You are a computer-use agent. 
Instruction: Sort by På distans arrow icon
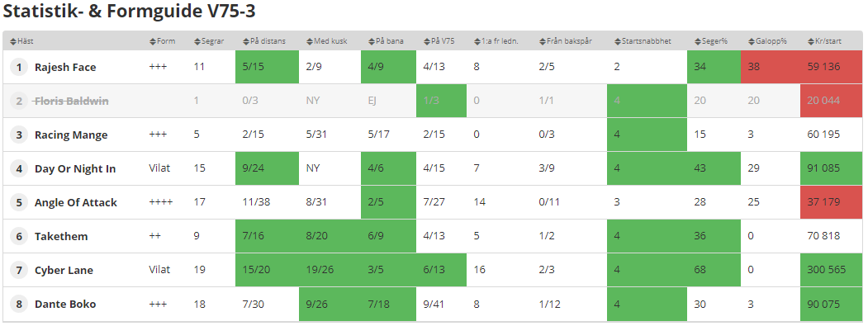[246, 41]
